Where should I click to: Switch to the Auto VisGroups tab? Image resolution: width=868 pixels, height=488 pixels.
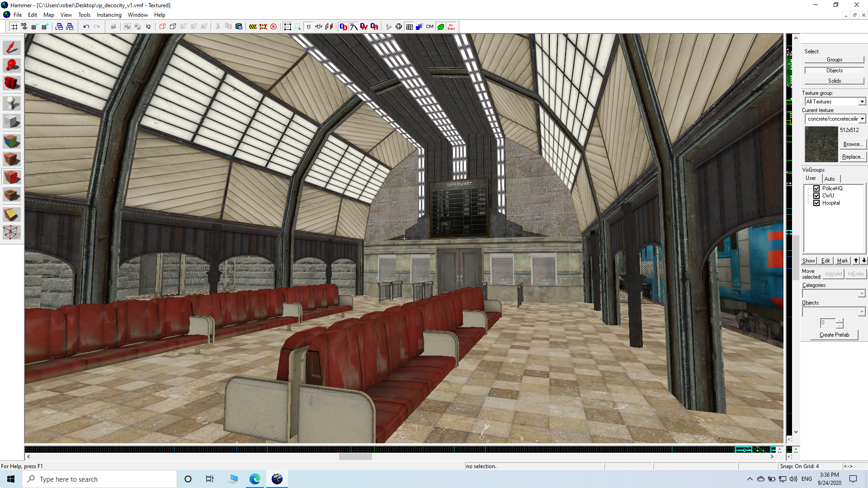point(830,178)
